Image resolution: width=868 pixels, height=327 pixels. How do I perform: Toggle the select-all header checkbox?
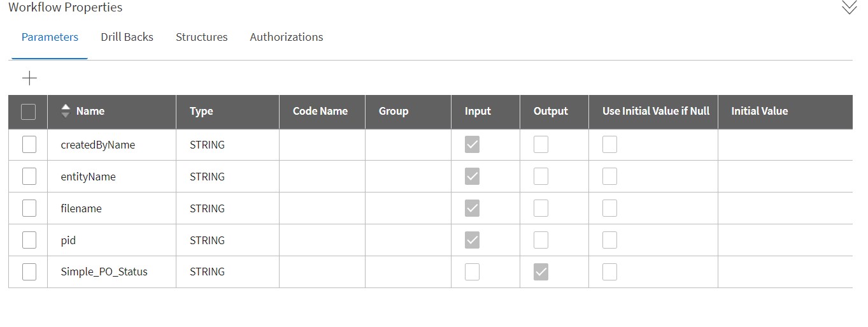pos(29,112)
